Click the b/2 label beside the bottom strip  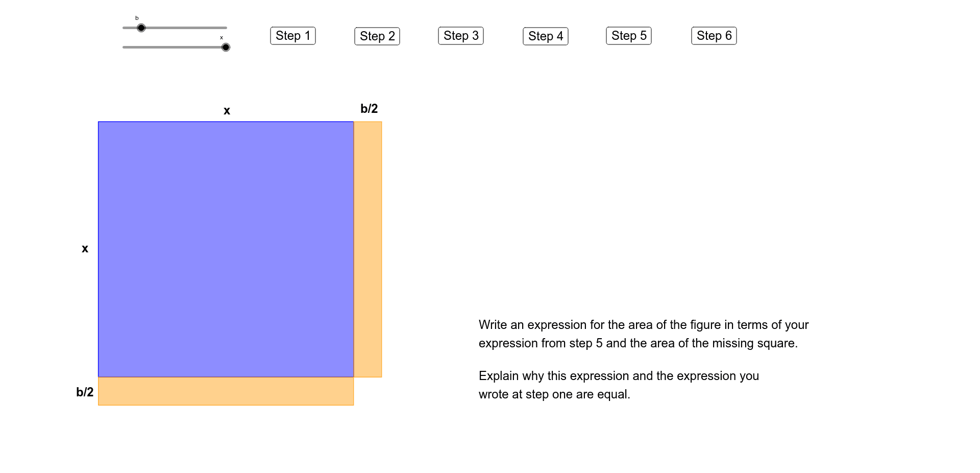coord(85,391)
